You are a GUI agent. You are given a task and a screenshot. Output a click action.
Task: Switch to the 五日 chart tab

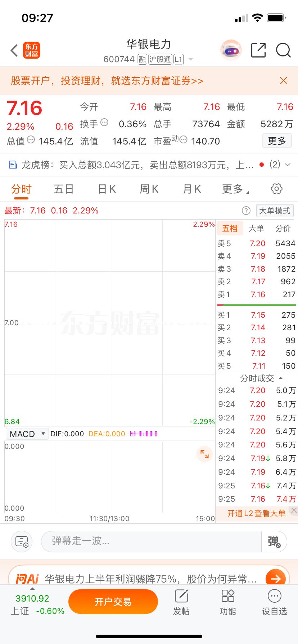64,189
